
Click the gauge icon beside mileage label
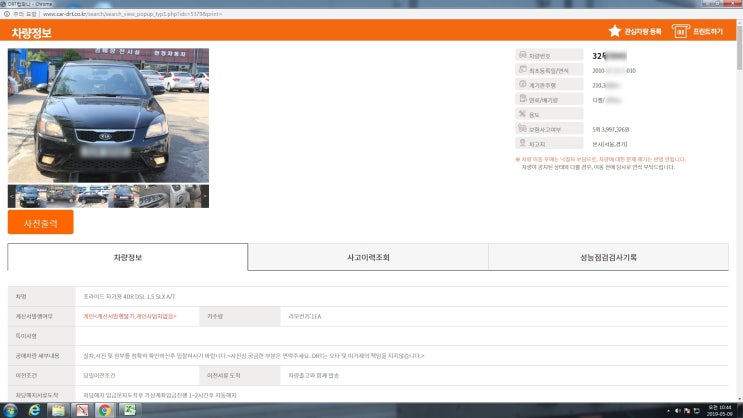[x=522, y=84]
